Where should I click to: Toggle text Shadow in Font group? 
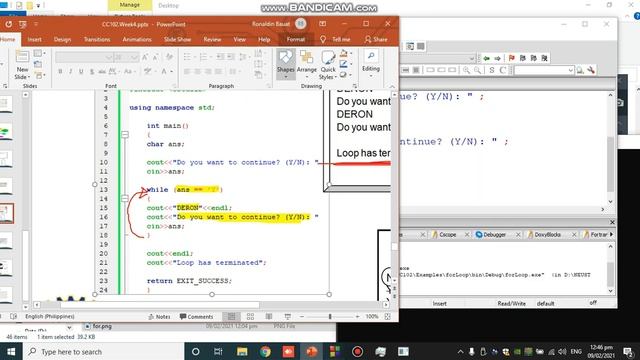[92, 71]
